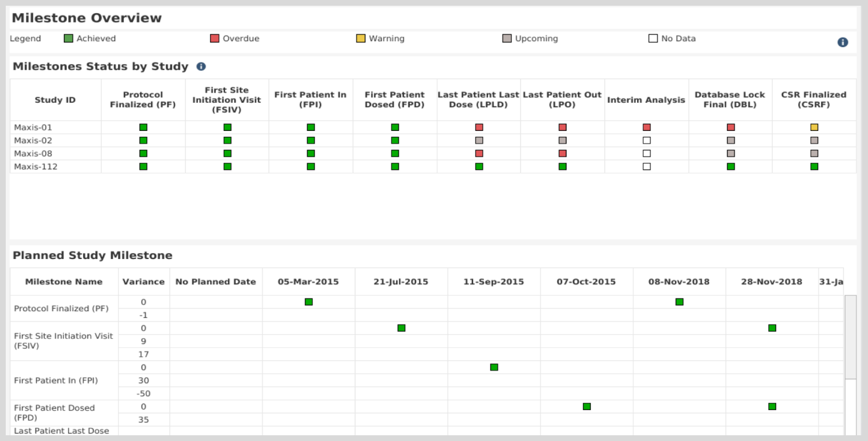Click Maxis-02 Last Patient Out upcoming marker
This screenshot has width=868, height=441.
pos(563,140)
